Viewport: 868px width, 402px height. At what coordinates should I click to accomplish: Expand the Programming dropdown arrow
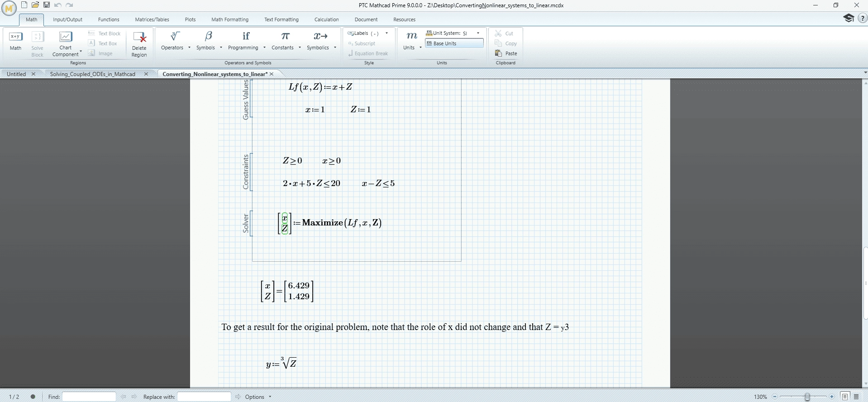(x=264, y=48)
